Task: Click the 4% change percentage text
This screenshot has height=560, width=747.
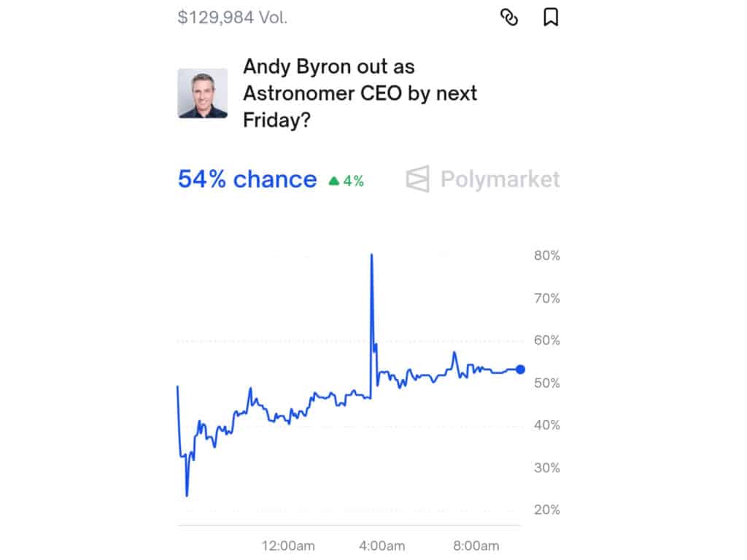Action: pyautogui.click(x=354, y=181)
